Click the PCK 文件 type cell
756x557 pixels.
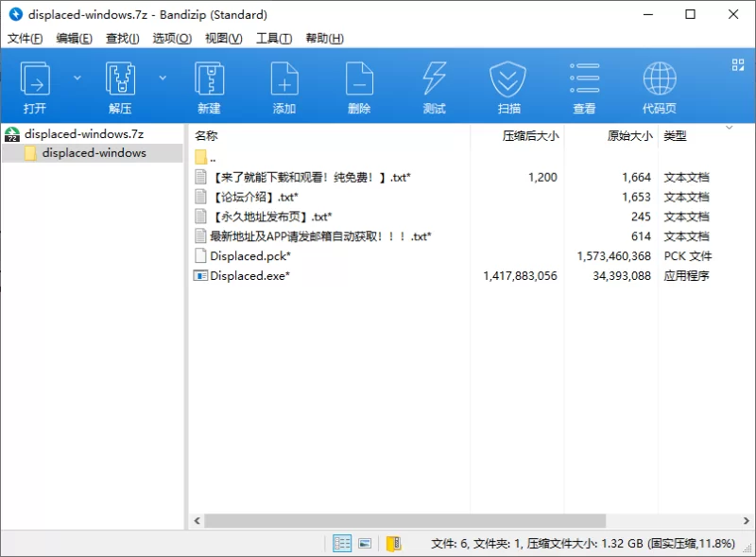point(688,256)
